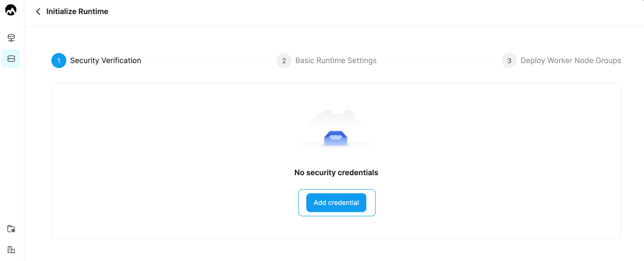Open the folder with gear sidebar icon
644x261 pixels.
11,229
